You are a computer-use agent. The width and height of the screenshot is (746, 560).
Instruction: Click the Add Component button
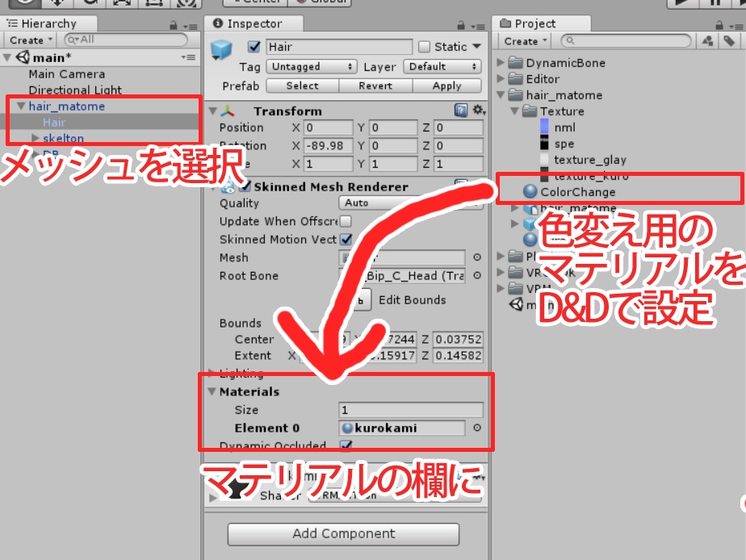point(344,533)
